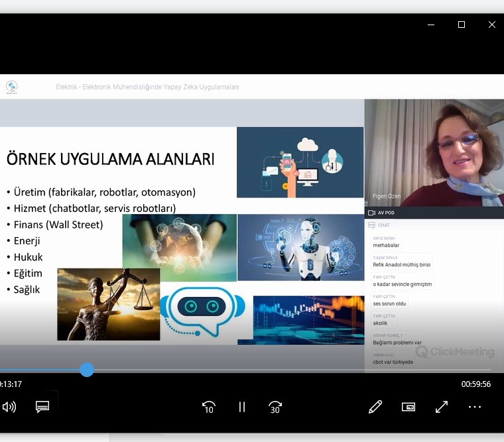
Task: Click the organization logo in slide header
Action: pos(12,87)
